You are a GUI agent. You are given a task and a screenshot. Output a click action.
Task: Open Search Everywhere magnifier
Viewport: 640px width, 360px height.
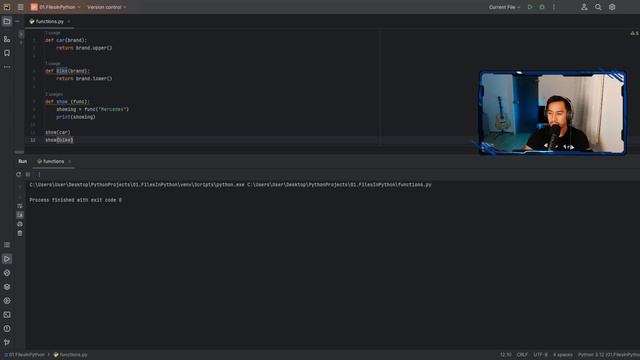pyautogui.click(x=598, y=7)
